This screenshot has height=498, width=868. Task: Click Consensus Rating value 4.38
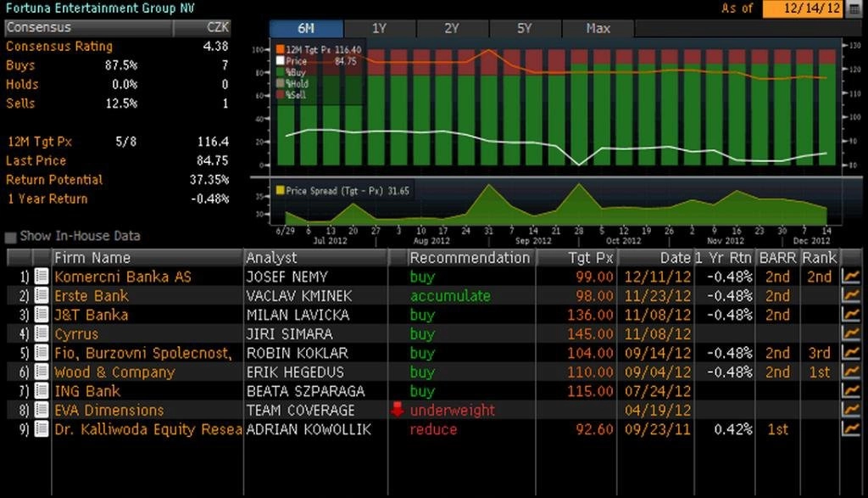click(x=216, y=46)
